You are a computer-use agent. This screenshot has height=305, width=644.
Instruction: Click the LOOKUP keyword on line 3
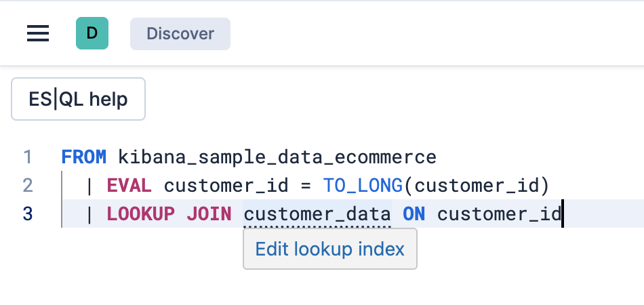tap(140, 214)
